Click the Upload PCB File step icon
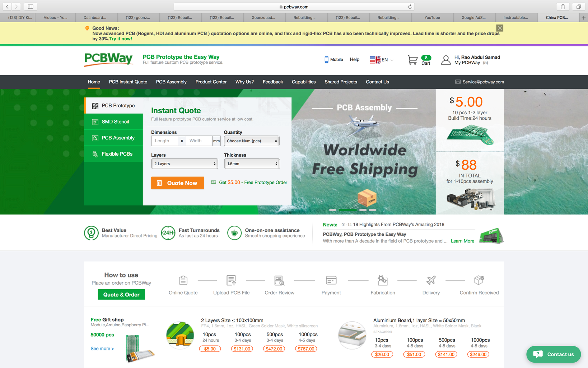 (x=231, y=280)
